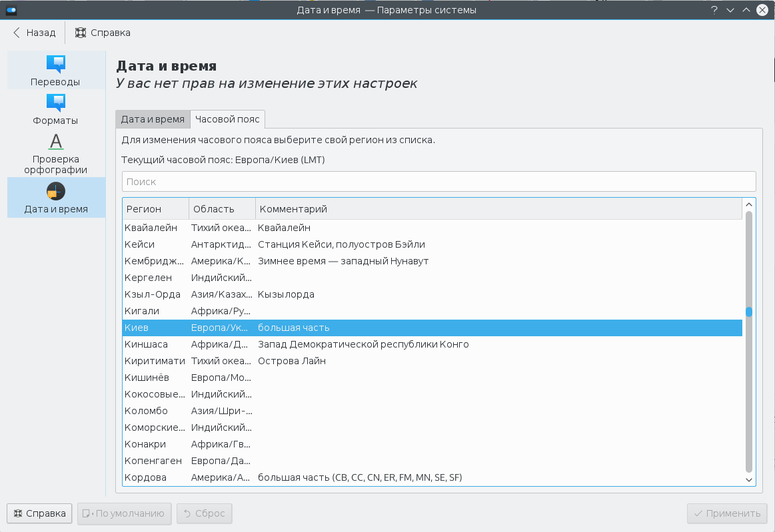Focus the Поиск search field
This screenshot has width=775, height=532.
(438, 182)
